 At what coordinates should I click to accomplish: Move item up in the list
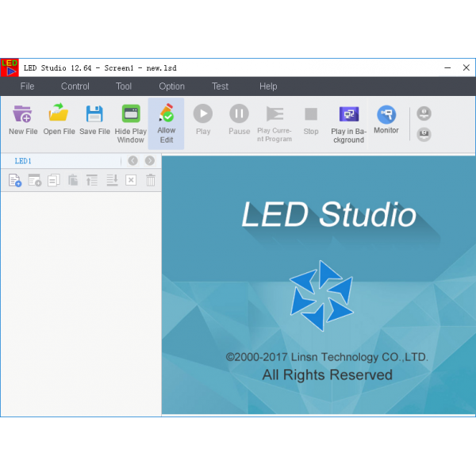point(92,180)
